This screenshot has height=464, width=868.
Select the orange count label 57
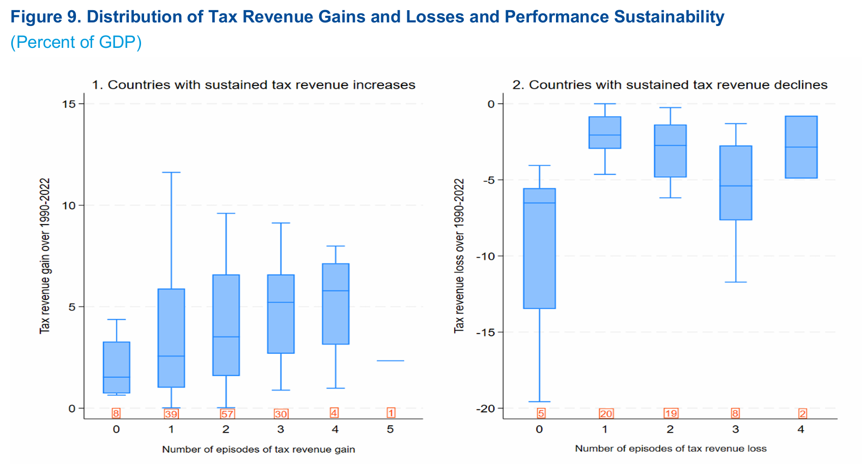tap(227, 414)
